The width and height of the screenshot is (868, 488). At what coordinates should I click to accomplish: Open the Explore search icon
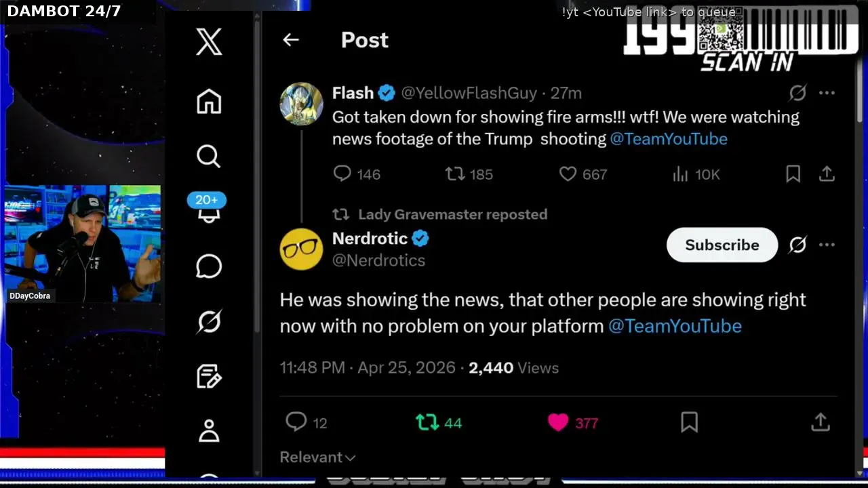tap(209, 157)
